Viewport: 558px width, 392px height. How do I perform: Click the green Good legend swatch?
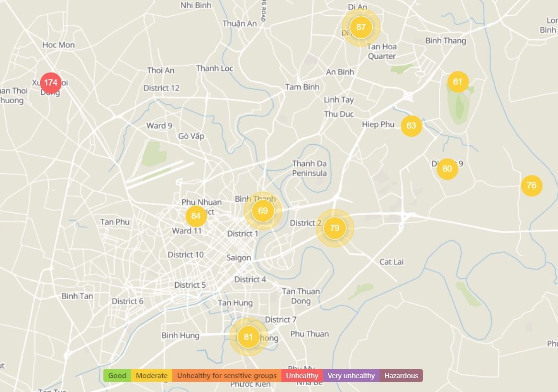pyautogui.click(x=117, y=376)
